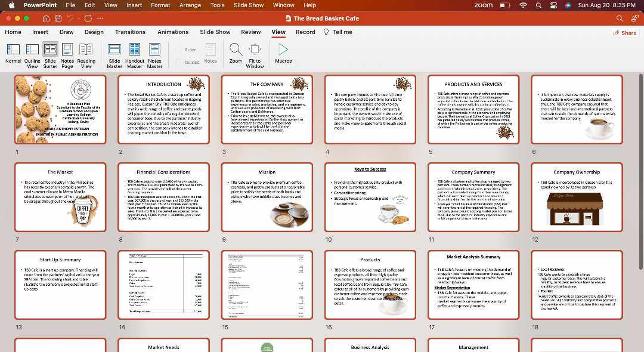Image resolution: width=644 pixels, height=352 pixels.
Task: Switch to the Review tab
Action: 251,32
